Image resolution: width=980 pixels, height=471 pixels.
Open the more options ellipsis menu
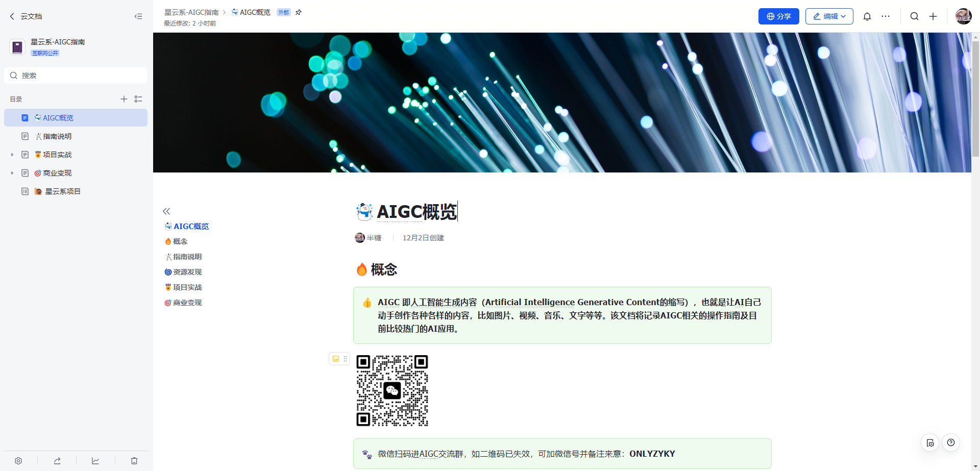886,16
